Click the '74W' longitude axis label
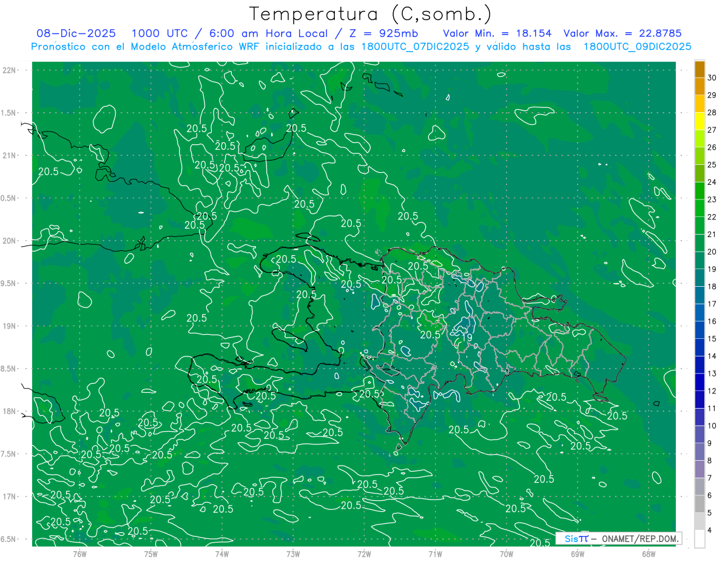The width and height of the screenshot is (728, 562). pos(222,554)
